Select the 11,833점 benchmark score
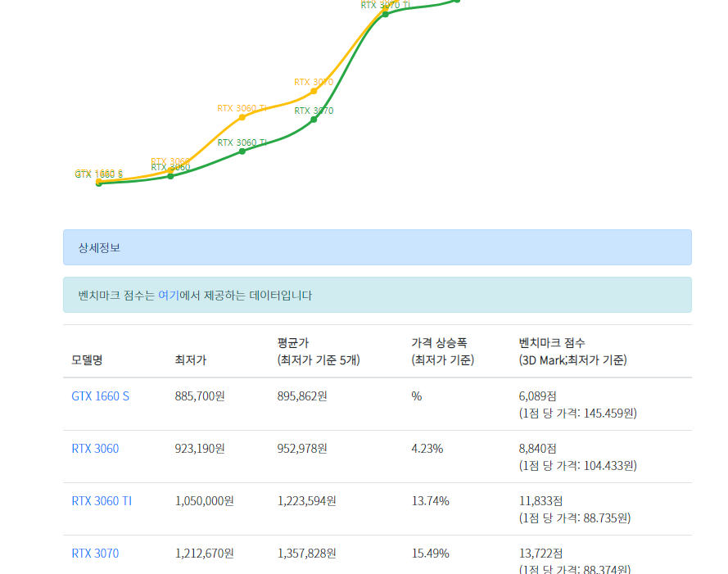This screenshot has width=728, height=574. click(541, 501)
